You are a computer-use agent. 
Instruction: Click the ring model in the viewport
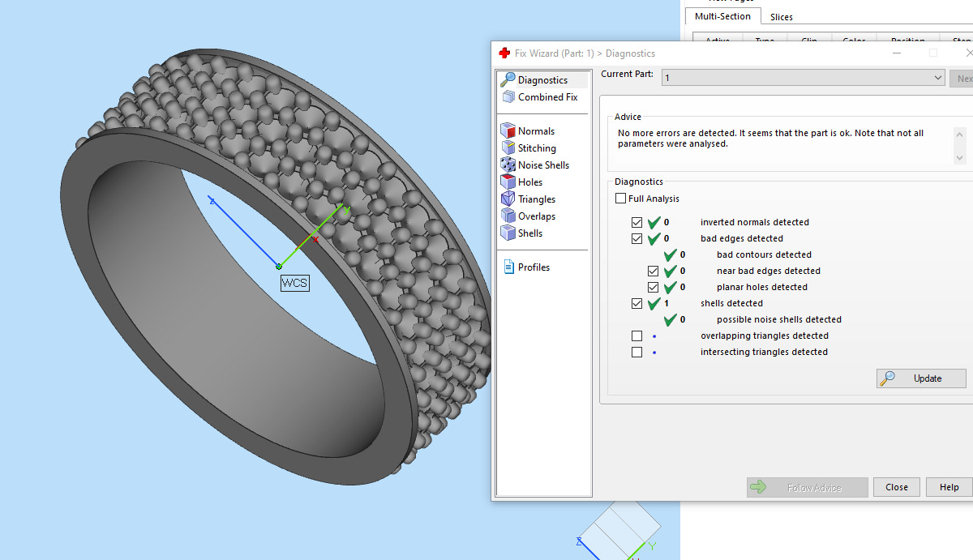click(276, 267)
